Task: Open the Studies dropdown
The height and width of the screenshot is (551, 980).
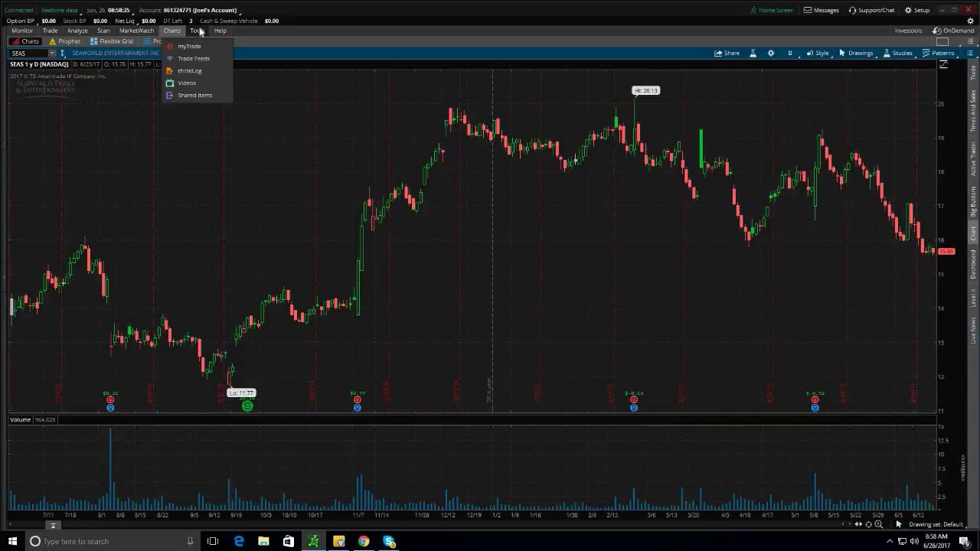Action: click(898, 53)
